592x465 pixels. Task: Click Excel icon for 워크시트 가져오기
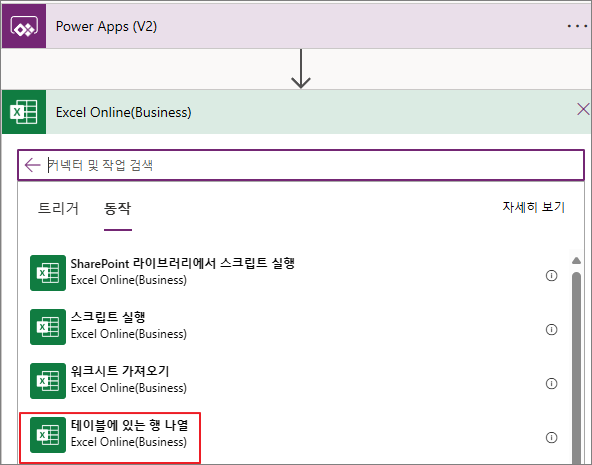(48, 381)
